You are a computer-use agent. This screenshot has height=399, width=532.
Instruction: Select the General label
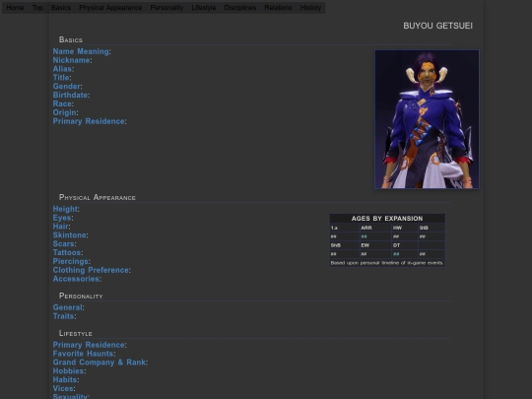coord(68,307)
